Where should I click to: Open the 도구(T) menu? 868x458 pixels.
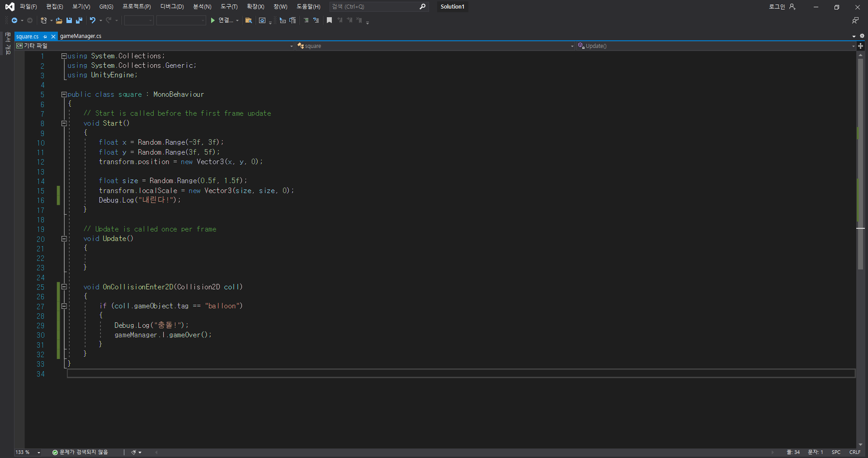coord(229,6)
